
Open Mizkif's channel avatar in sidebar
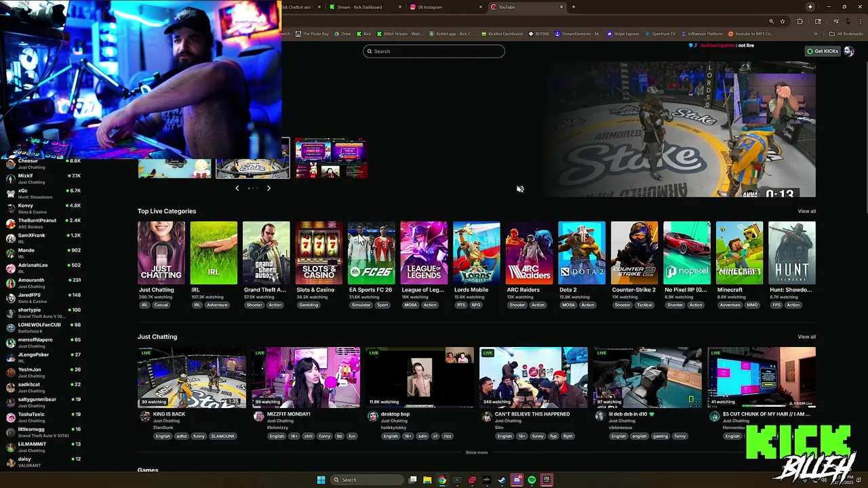click(x=10, y=178)
